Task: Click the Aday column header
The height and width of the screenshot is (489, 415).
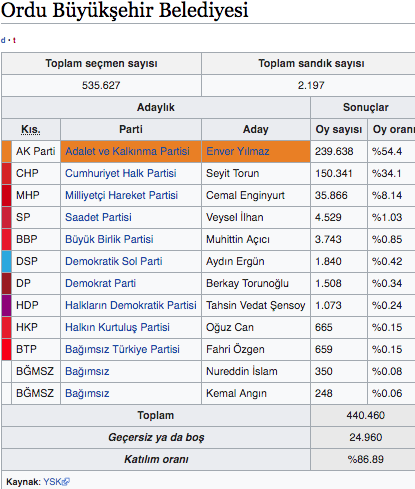Action: point(256,129)
